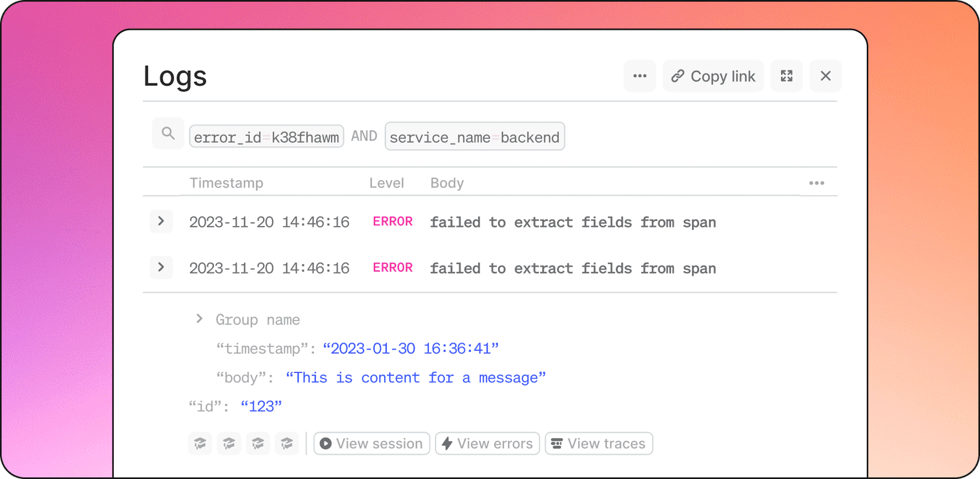Viewport: 980px width, 479px height.
Task: Click the fourth graduation cap icon
Action: [287, 443]
